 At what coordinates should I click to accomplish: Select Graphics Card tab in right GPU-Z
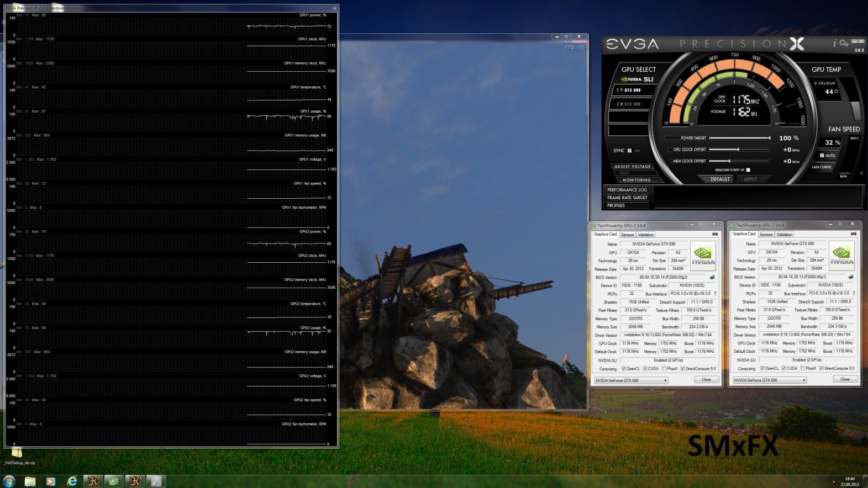point(744,234)
